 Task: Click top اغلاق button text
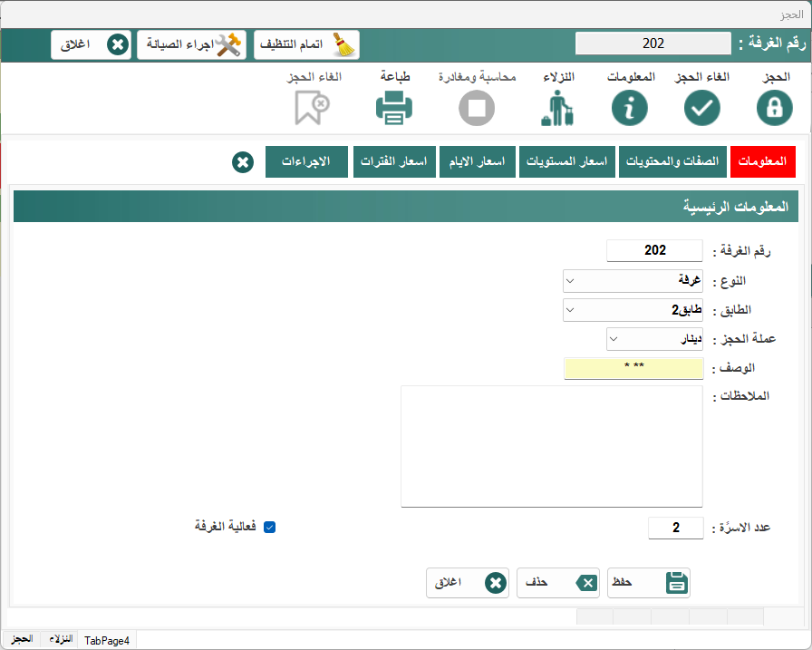pyautogui.click(x=75, y=44)
